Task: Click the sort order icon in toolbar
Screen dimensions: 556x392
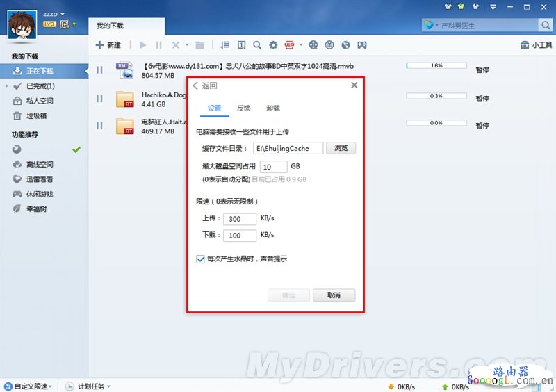Action: 224,45
